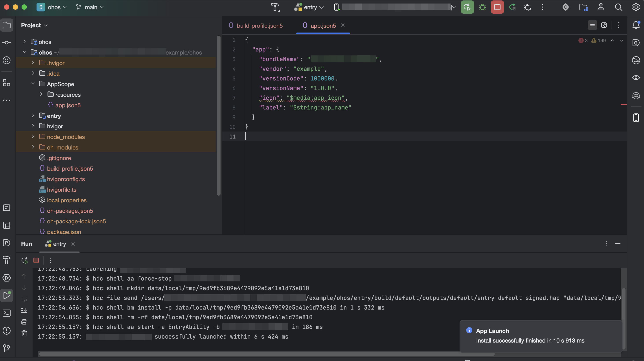Toggle scroll to end in the run console
The image size is (644, 361).
[x=24, y=310]
